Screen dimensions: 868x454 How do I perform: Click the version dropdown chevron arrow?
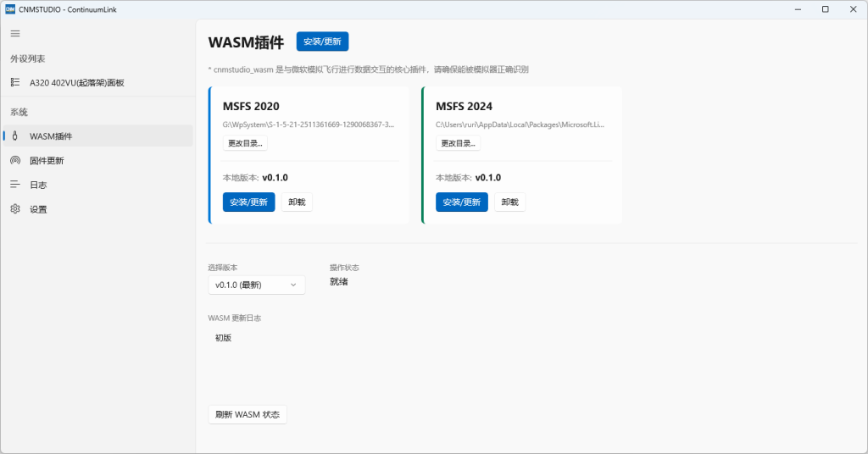(293, 285)
